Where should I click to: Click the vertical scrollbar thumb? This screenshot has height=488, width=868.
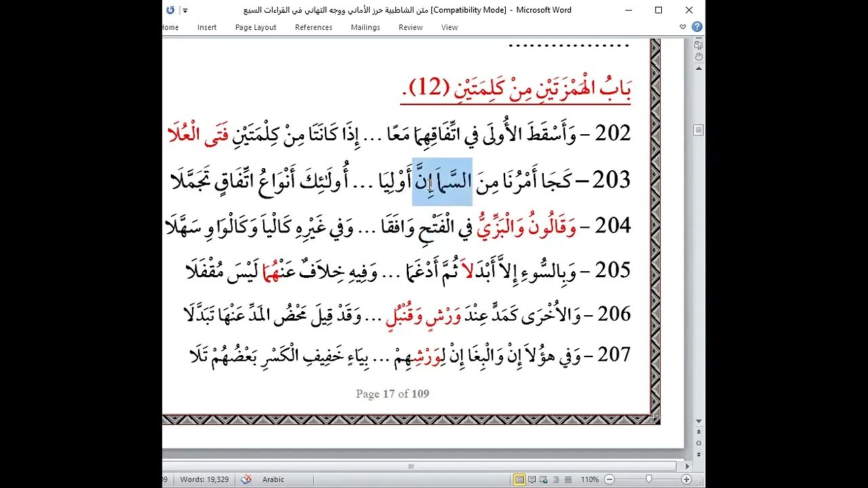tap(698, 129)
